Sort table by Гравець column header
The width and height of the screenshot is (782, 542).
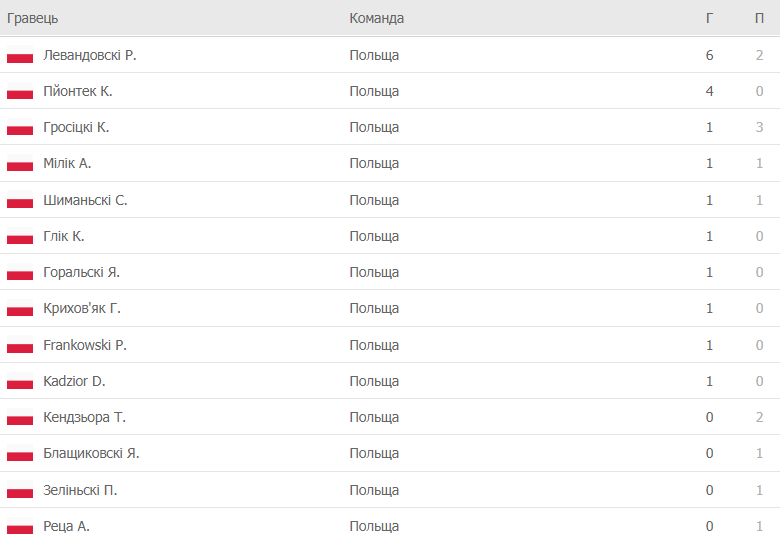coord(32,18)
